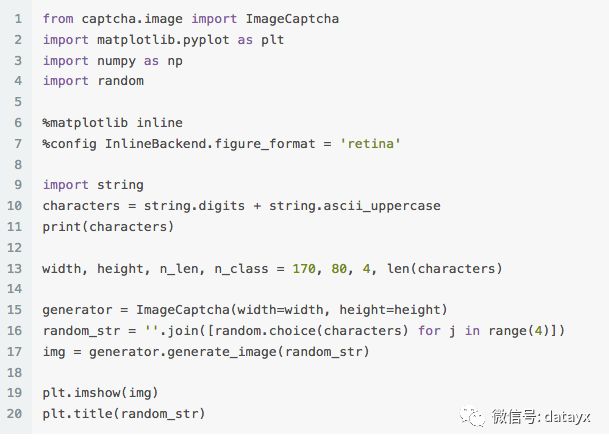Click the word numpy on line 3
This screenshot has width=609, height=444.
[x=116, y=61]
